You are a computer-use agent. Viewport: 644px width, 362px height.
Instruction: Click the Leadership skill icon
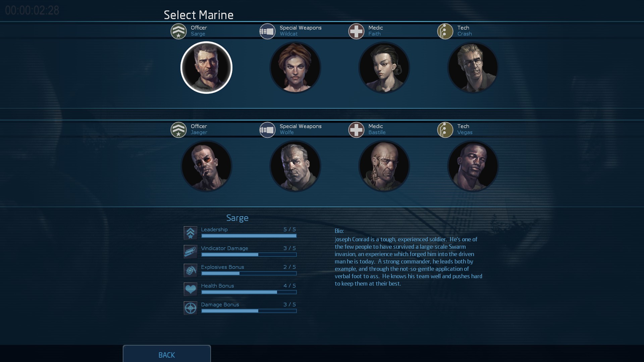[x=190, y=233]
